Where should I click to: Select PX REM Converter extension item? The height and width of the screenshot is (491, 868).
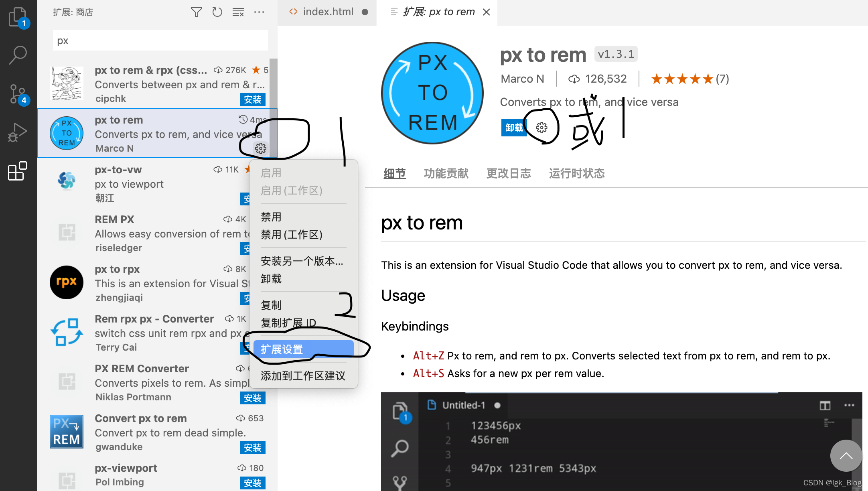tap(144, 382)
